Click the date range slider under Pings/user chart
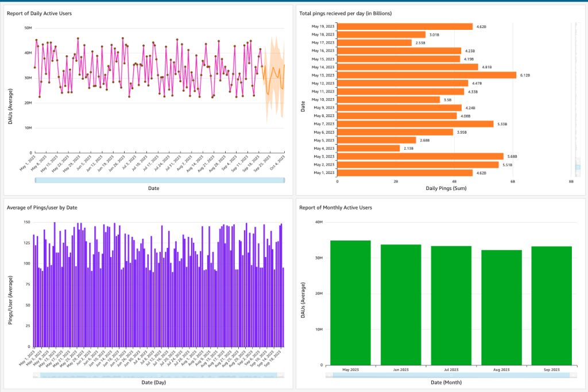This screenshot has height=392, width=588. (158, 375)
